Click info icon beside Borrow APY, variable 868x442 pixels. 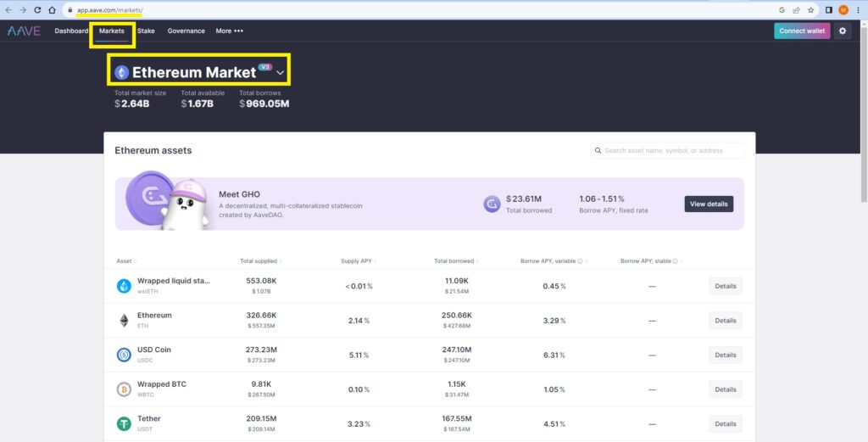[x=580, y=261]
